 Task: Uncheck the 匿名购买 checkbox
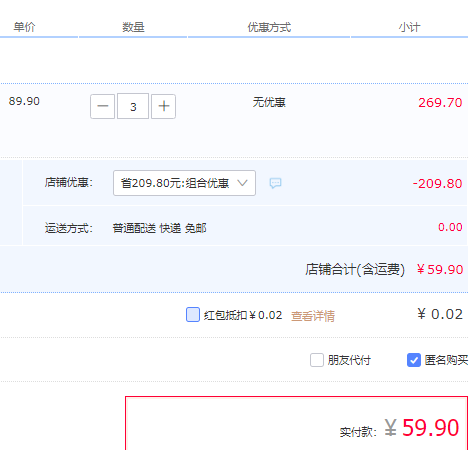tap(414, 360)
